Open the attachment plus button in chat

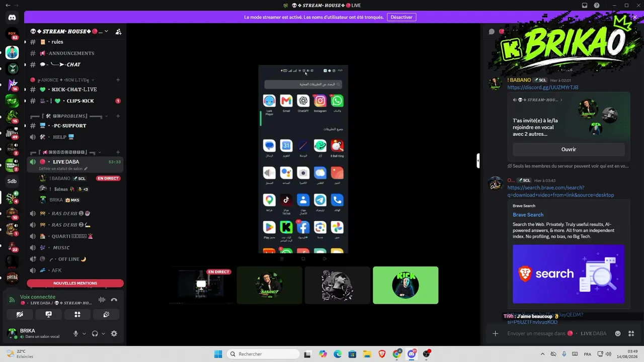(x=495, y=333)
